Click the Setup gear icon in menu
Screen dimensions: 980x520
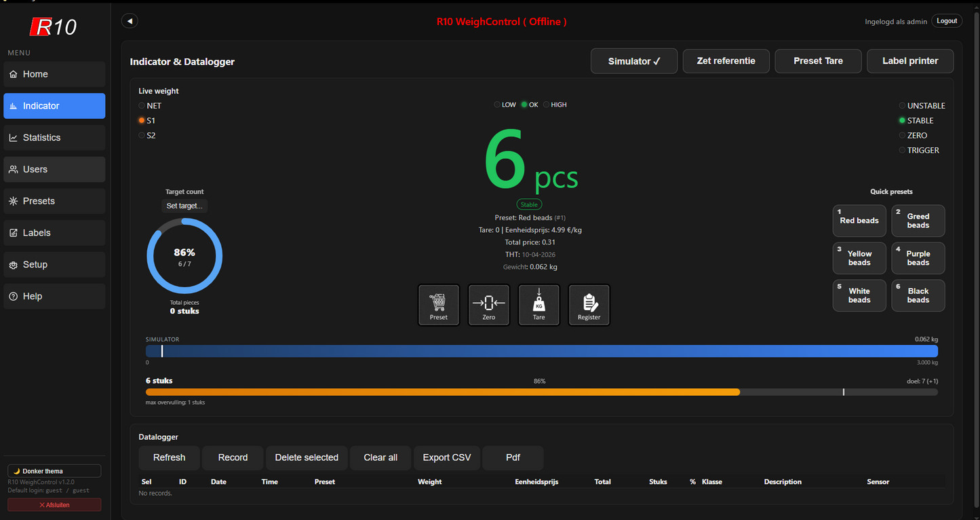point(14,265)
